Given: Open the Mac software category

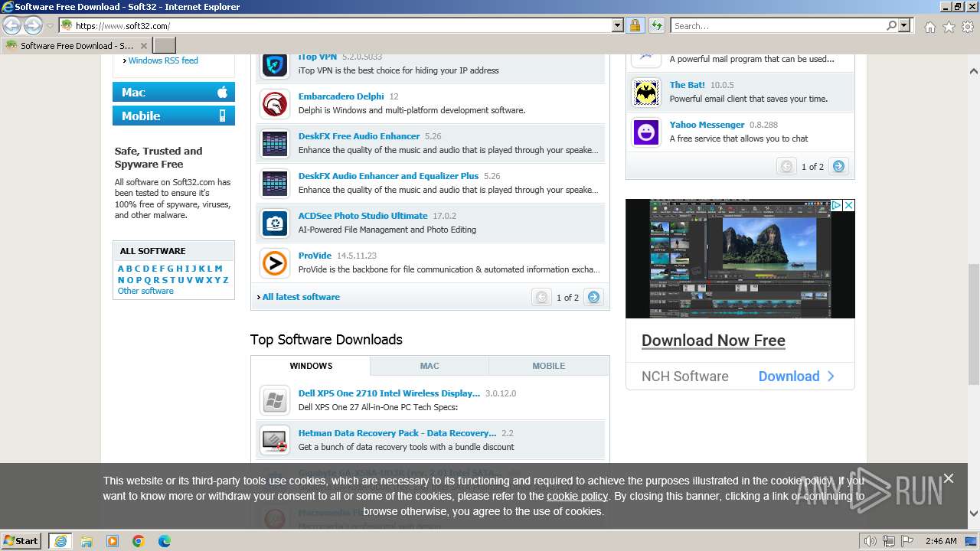Looking at the screenshot, I should coord(174,92).
